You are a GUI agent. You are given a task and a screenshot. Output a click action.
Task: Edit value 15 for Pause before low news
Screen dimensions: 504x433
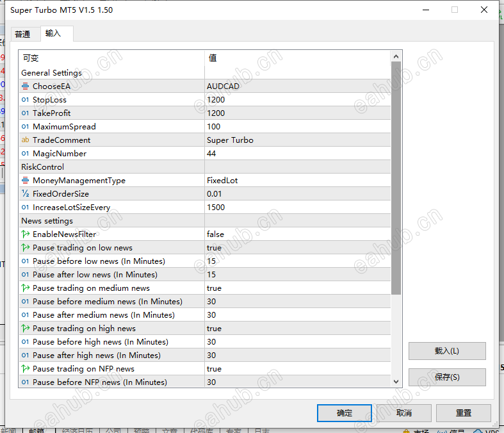pos(298,261)
